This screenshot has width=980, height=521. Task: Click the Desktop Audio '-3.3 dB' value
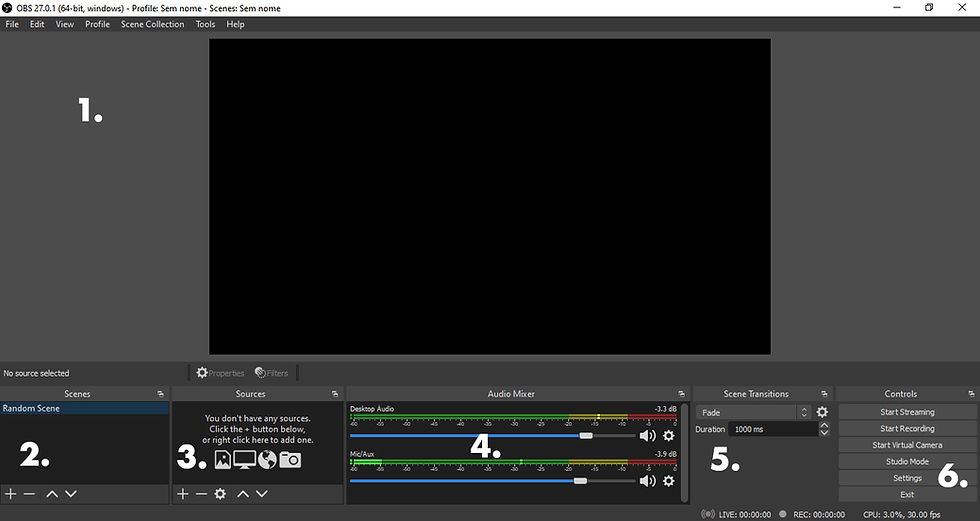pyautogui.click(x=665, y=409)
